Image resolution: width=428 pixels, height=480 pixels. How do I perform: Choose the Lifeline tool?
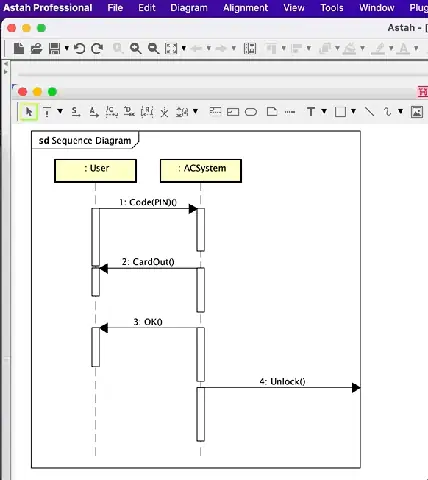point(47,112)
